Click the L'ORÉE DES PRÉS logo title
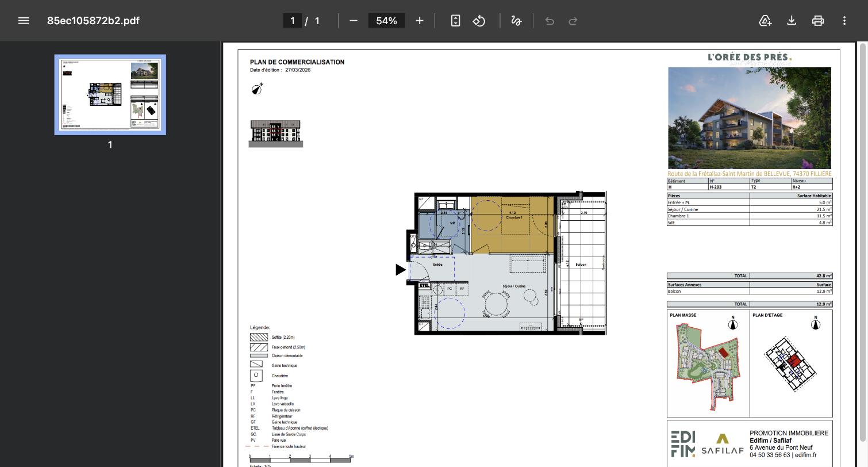Screen dimensions: 868x467 click(x=750, y=58)
